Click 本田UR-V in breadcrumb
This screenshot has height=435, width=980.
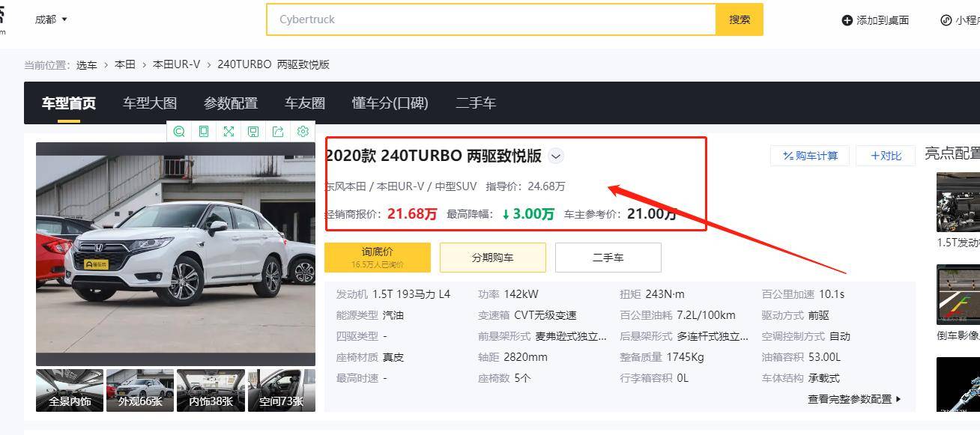pyautogui.click(x=177, y=64)
